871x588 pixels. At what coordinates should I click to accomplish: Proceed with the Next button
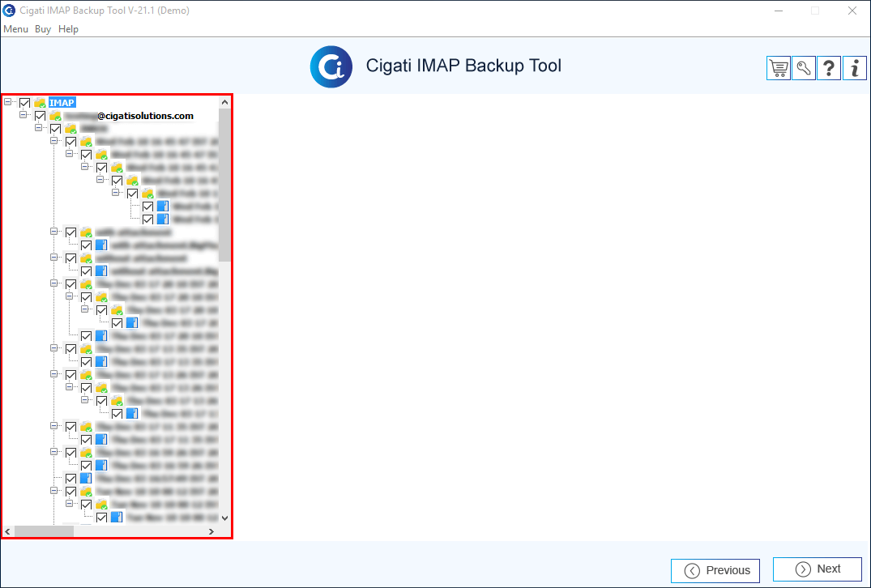(818, 569)
